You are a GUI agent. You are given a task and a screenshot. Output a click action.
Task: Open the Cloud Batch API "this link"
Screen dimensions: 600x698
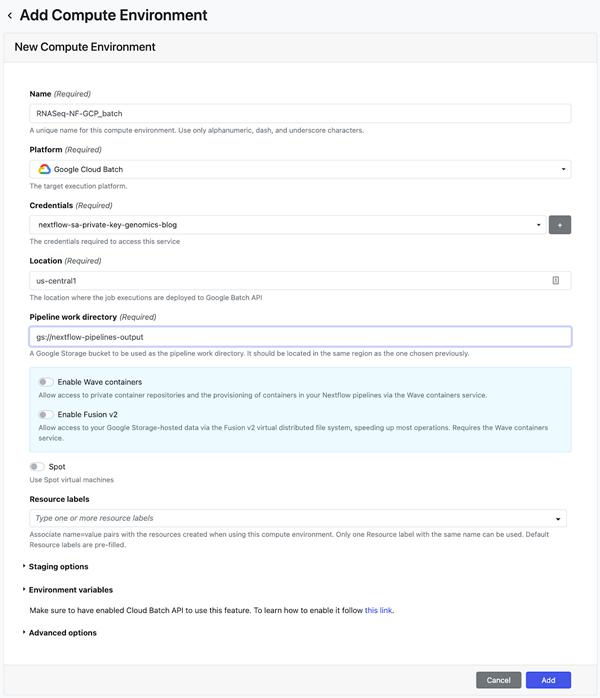tap(378, 609)
